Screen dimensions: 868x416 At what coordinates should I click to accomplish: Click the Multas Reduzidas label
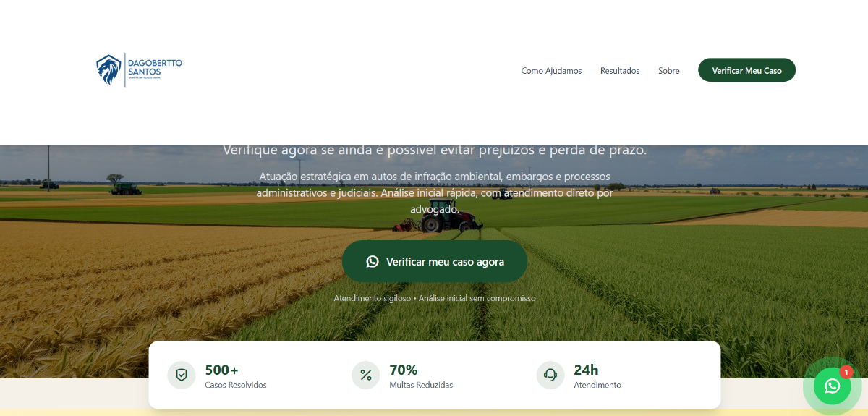point(421,385)
